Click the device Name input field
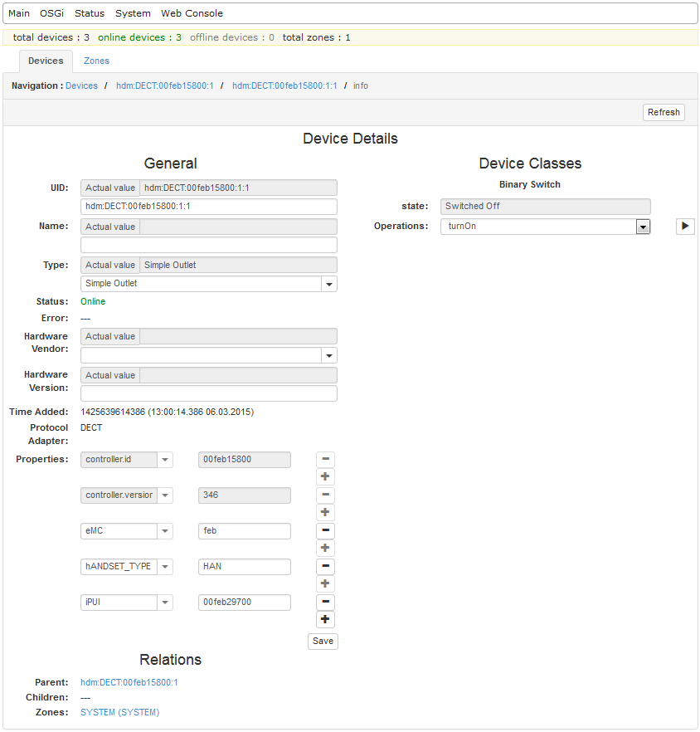Screen dimensions: 700x732 [208, 245]
